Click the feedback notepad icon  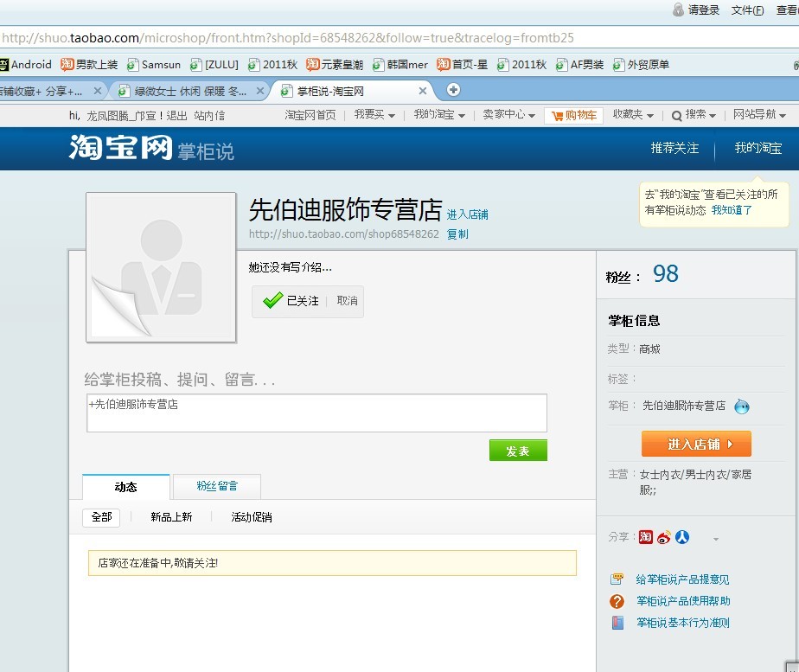point(617,579)
